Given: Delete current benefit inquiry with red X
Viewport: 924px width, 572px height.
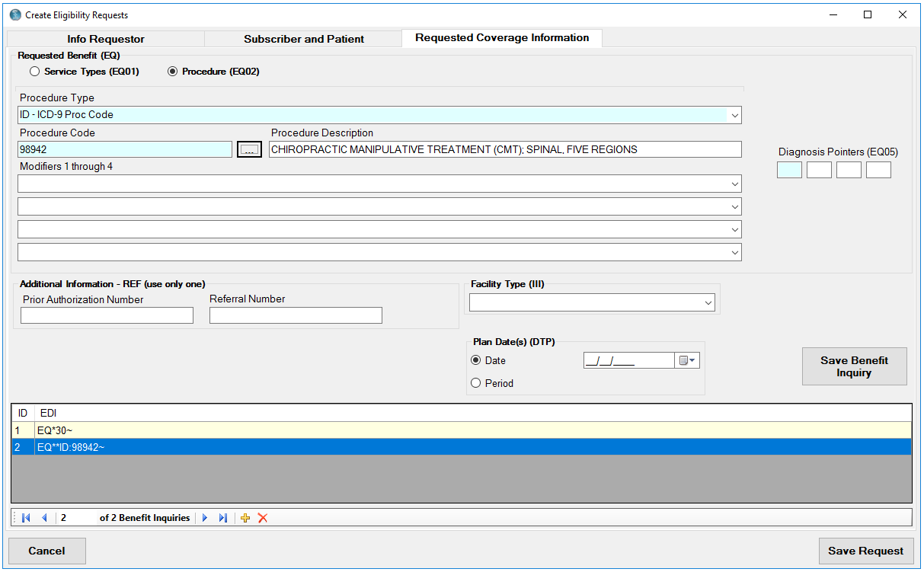Looking at the screenshot, I should (263, 518).
